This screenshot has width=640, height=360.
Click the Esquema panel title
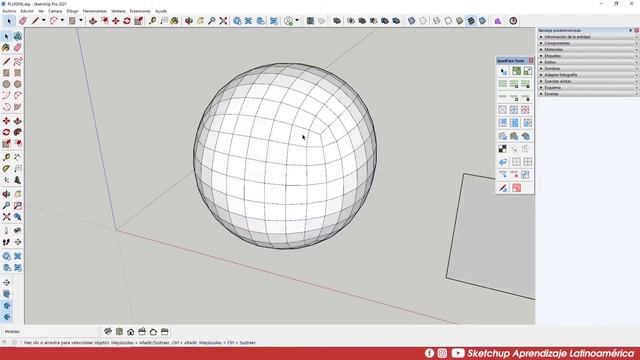click(x=553, y=88)
